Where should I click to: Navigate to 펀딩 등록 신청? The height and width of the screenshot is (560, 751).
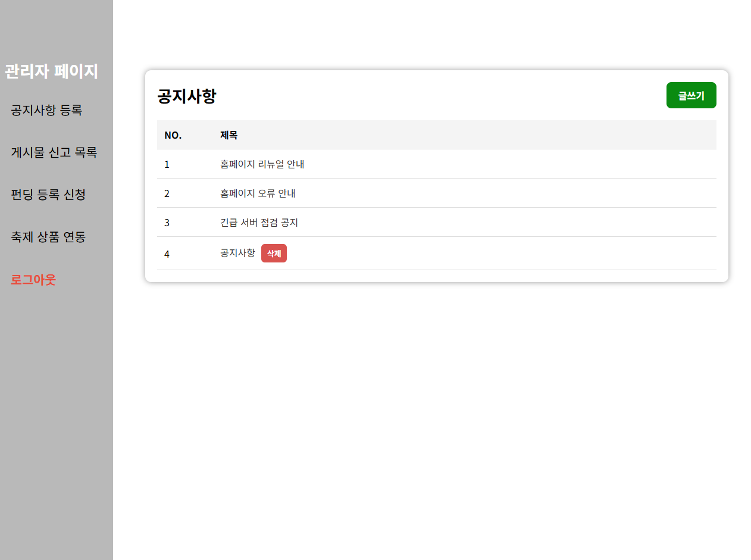[x=48, y=195]
